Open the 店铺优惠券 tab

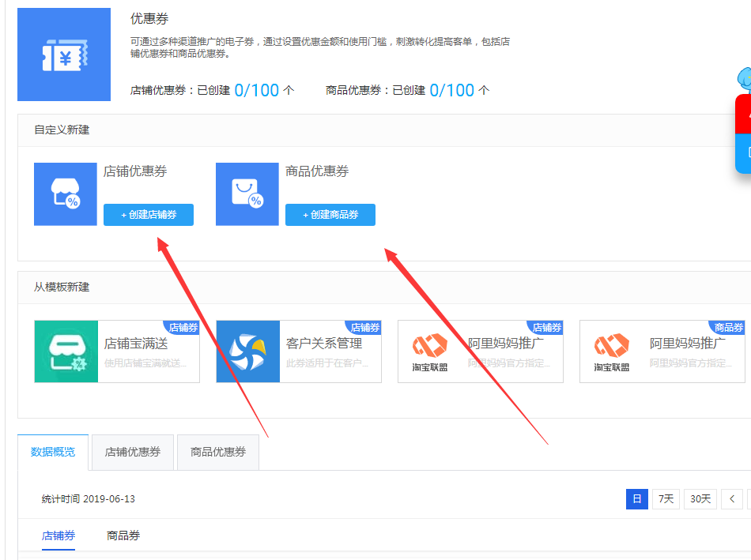click(133, 453)
